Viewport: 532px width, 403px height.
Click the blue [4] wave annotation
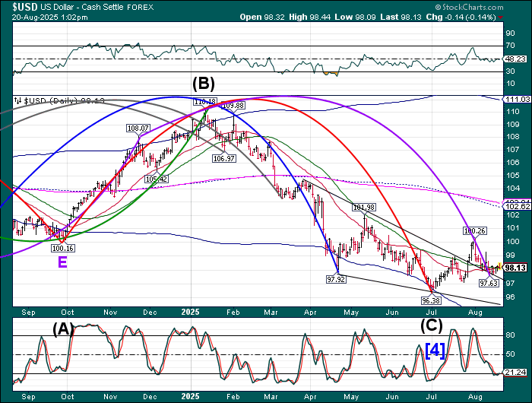[x=435, y=351]
